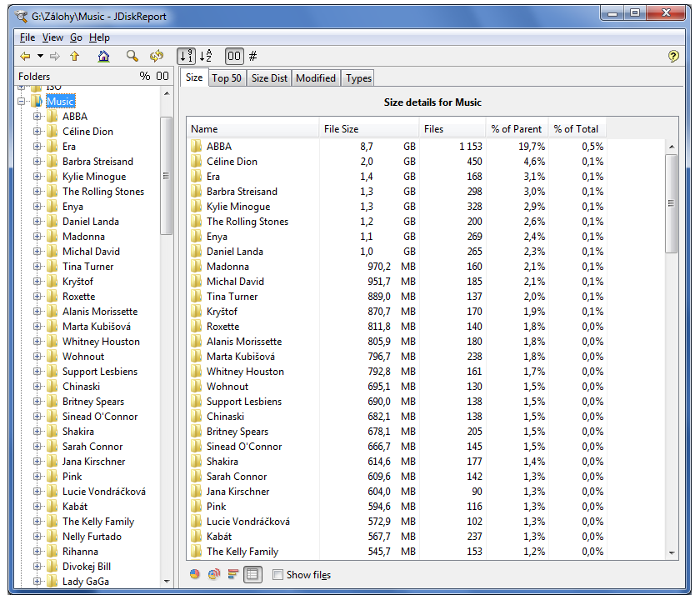Open the View menu
The height and width of the screenshot is (600, 700).
(x=52, y=37)
